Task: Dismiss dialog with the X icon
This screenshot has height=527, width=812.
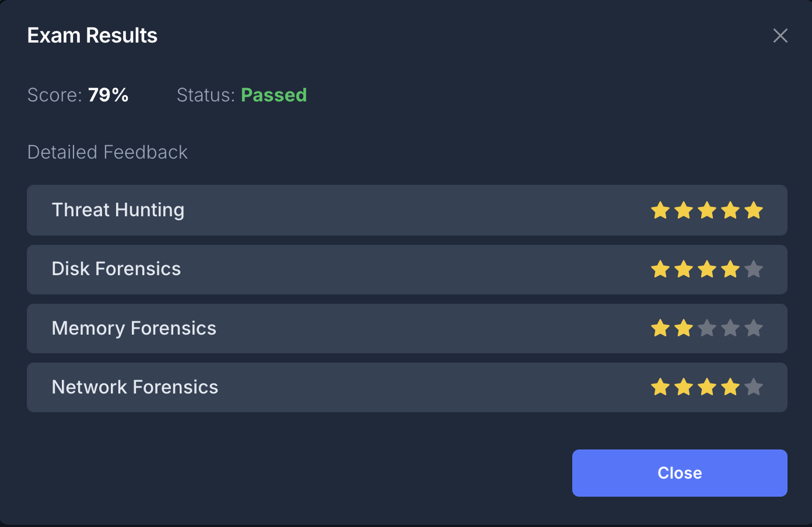Action: coord(780,36)
